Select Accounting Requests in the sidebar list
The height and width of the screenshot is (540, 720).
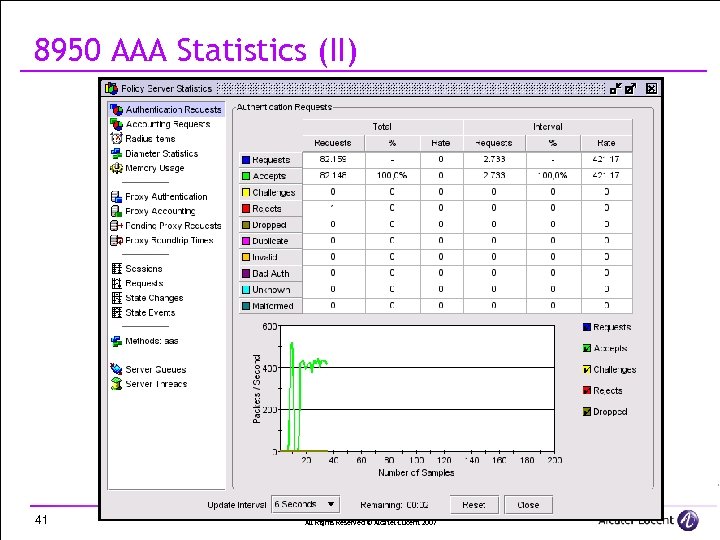point(168,124)
